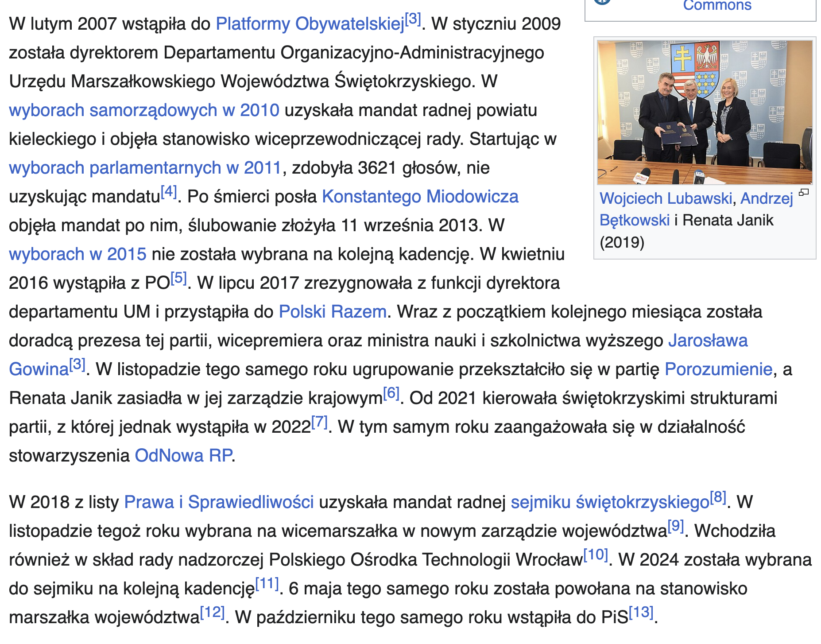Open the wyborach parlamentarnych w 2011 link

point(145,168)
